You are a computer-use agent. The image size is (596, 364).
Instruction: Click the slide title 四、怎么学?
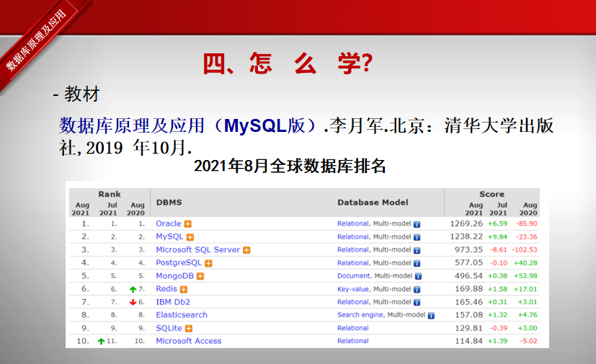pos(288,63)
